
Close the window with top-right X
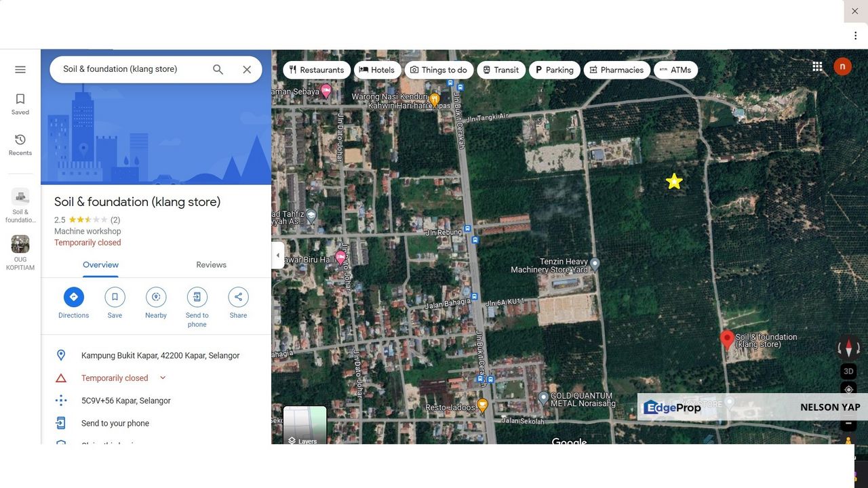[855, 12]
